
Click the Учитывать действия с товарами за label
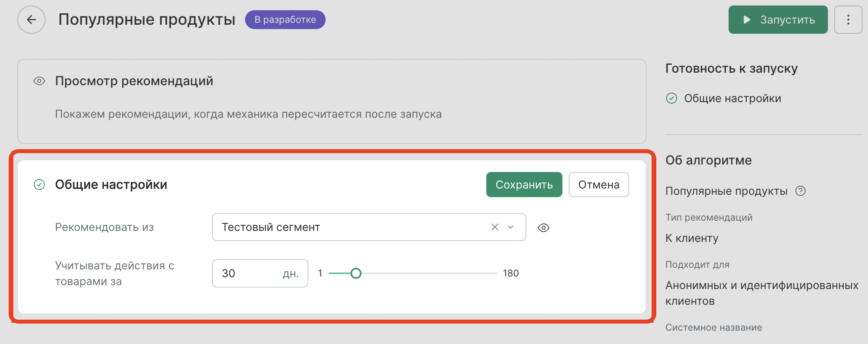point(115,273)
